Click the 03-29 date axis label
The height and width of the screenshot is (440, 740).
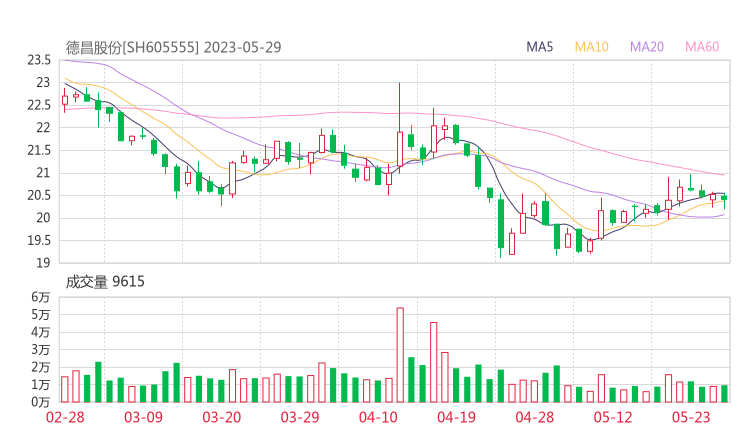click(300, 417)
